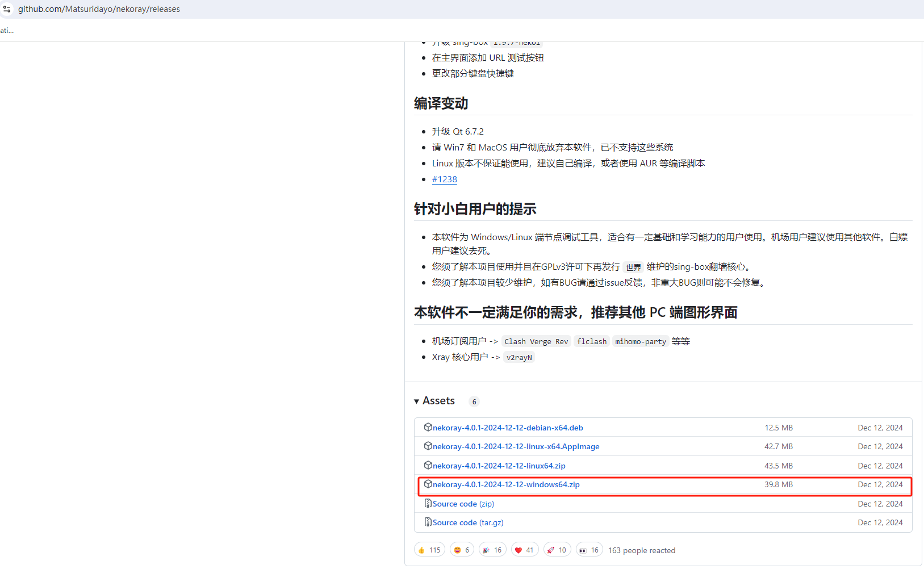Click the 'mihomo-party' code label

coord(641,341)
